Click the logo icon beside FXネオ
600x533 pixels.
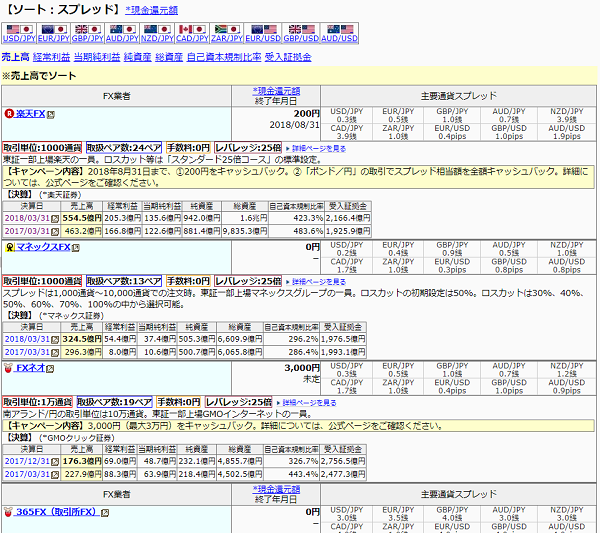click(8, 368)
